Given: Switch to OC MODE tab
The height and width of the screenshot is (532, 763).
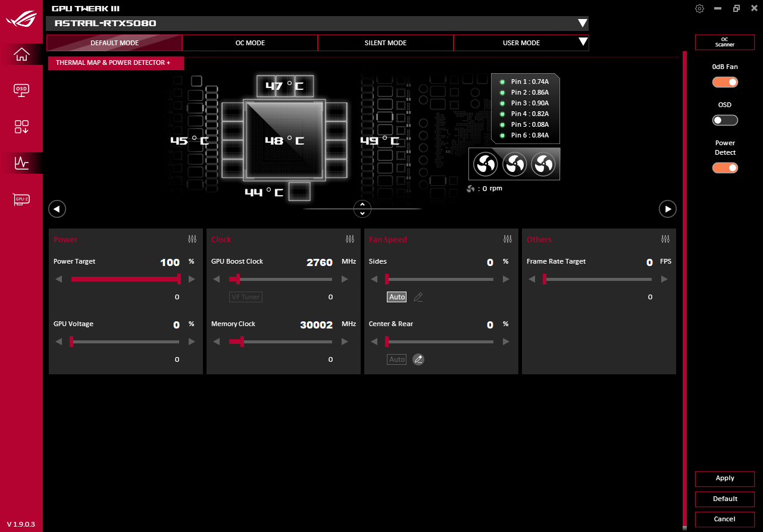Looking at the screenshot, I should pyautogui.click(x=250, y=43).
